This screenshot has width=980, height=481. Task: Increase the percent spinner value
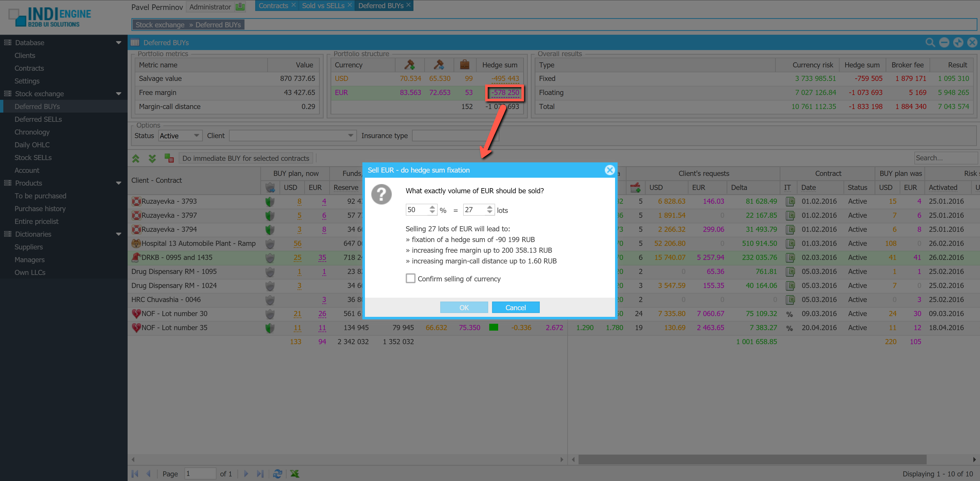tap(432, 207)
